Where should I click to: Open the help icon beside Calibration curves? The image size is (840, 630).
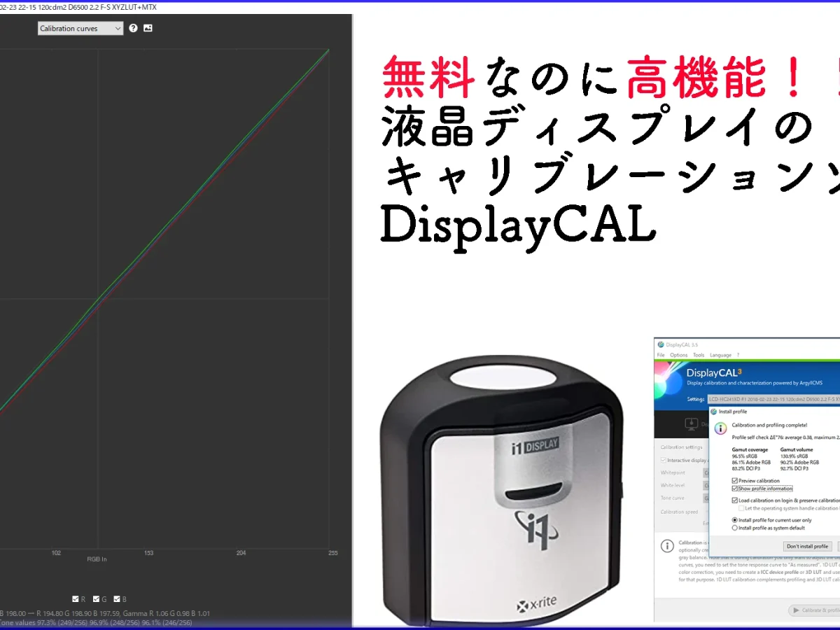(x=132, y=28)
